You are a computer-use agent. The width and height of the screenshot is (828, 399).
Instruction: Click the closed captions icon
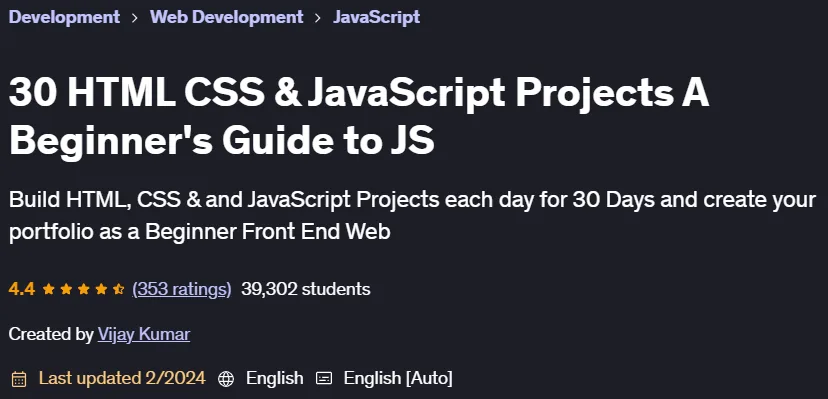324,378
